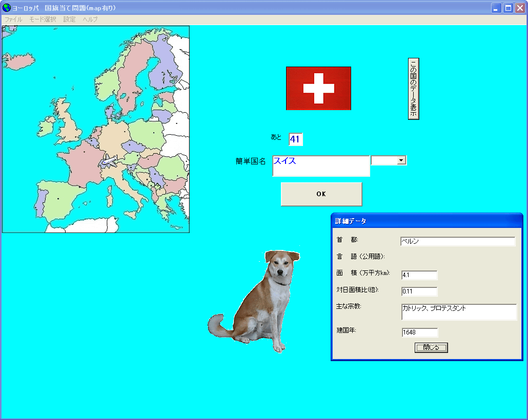Click the あと counter box showing 41
Image resolution: width=528 pixels, height=420 pixels.
coord(296,139)
